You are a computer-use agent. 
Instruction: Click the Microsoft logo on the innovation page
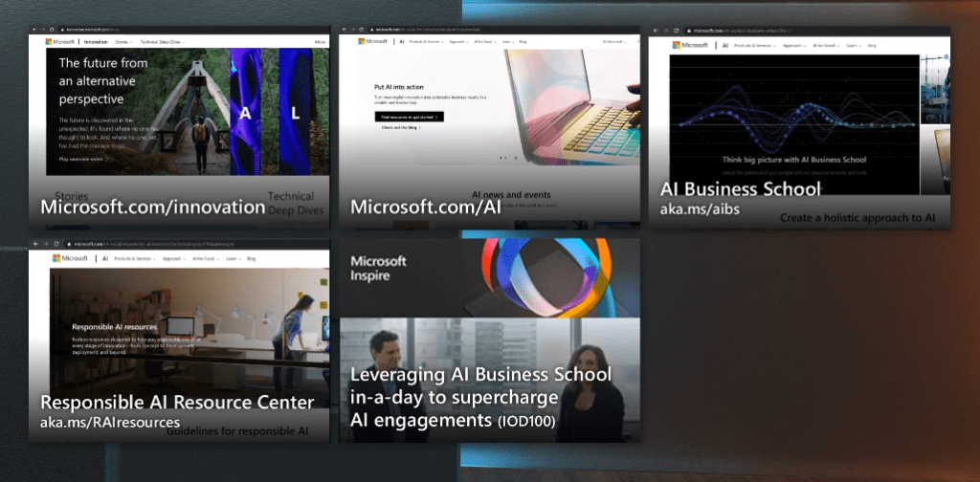60,42
